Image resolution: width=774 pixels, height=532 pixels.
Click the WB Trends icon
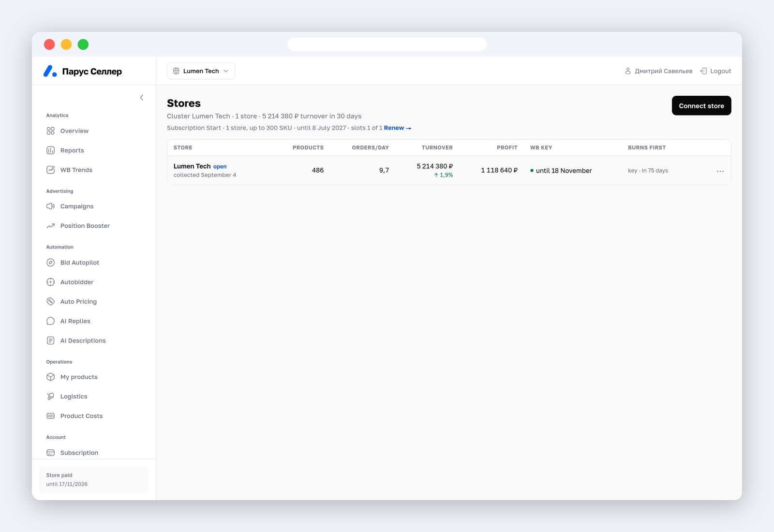[50, 170]
